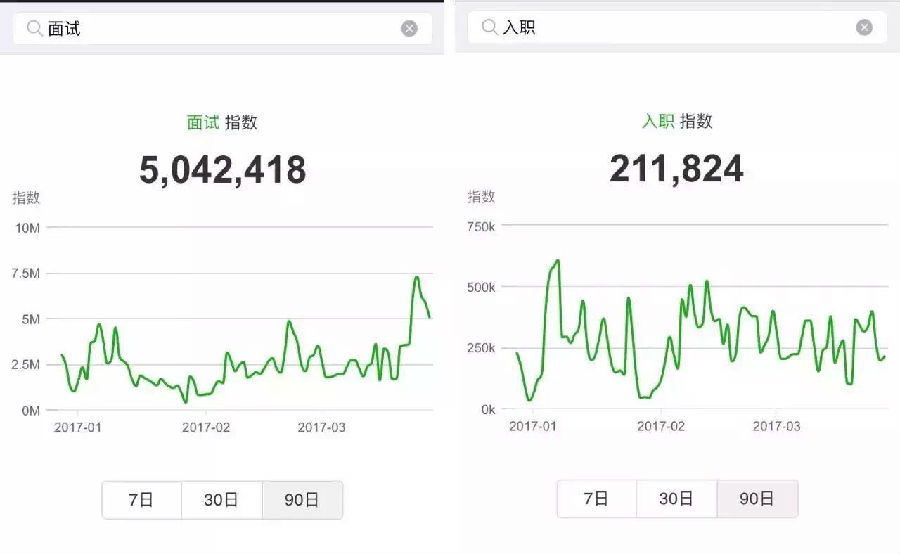900x554 pixels.
Task: Click the 2.5M axis label in the 面试 chart
Action: pos(26,365)
